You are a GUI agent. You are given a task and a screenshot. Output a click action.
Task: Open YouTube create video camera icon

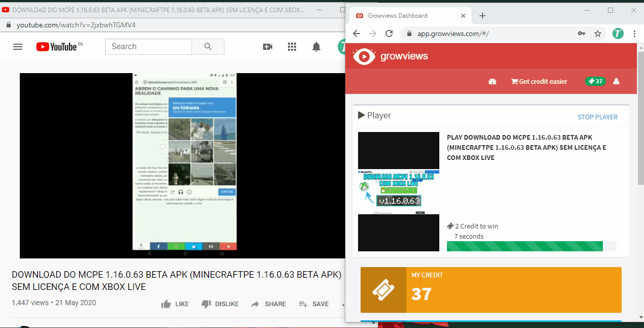tap(268, 47)
